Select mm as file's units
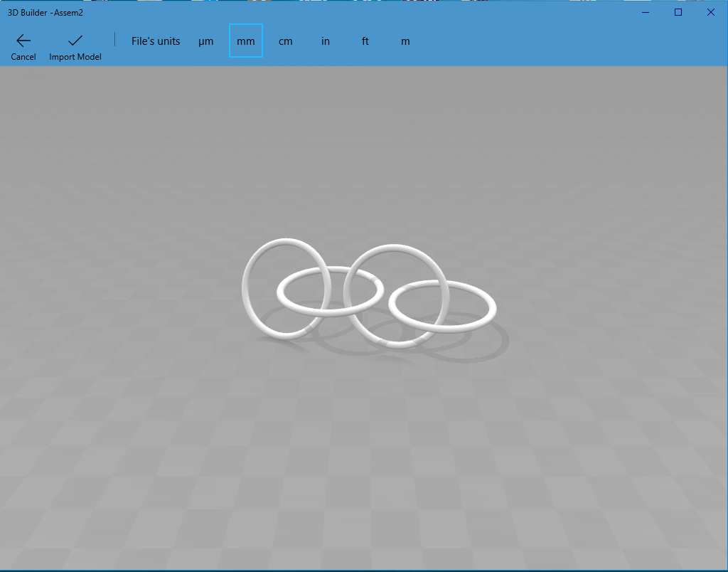728x572 pixels. click(245, 41)
